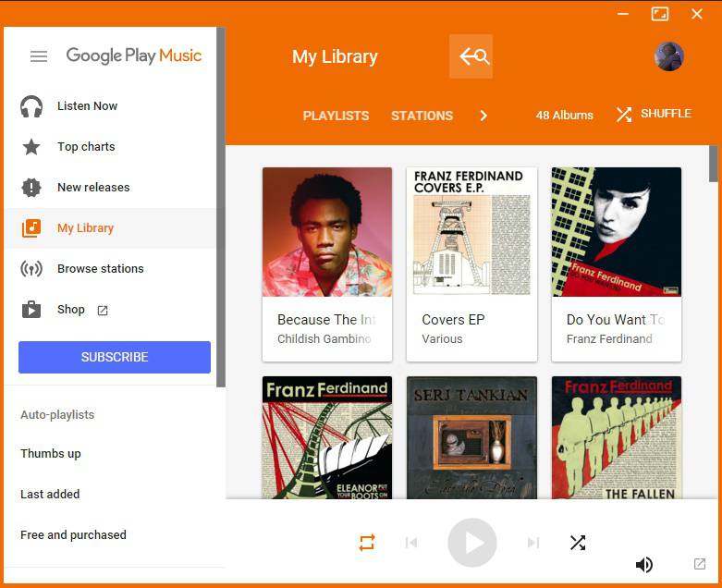Open the Covers EP album thumbnail

(x=471, y=232)
